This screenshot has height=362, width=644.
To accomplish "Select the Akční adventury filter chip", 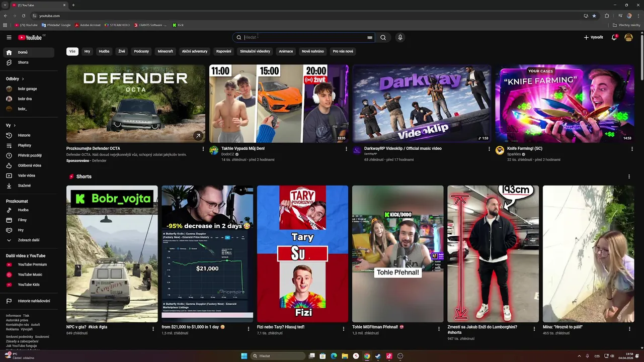I will 195,51.
